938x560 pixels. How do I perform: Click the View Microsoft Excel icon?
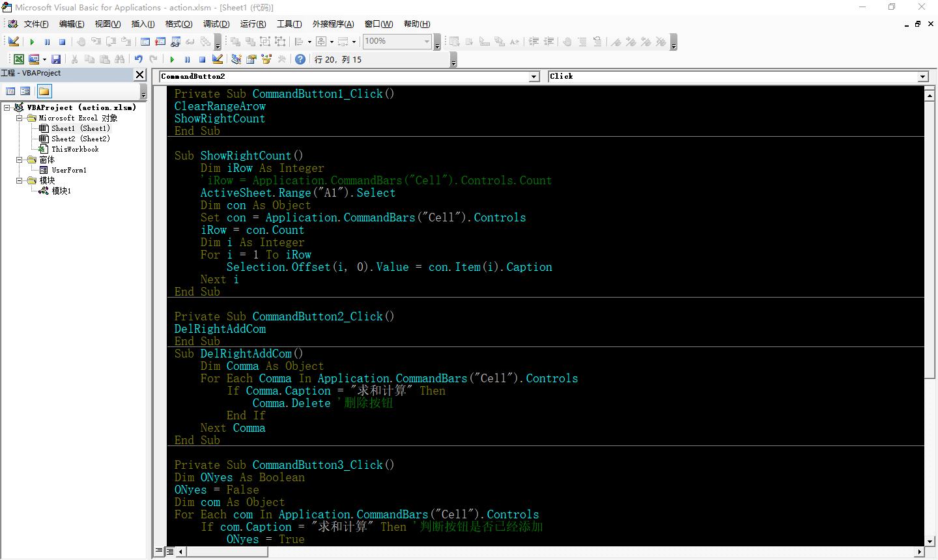coord(19,59)
